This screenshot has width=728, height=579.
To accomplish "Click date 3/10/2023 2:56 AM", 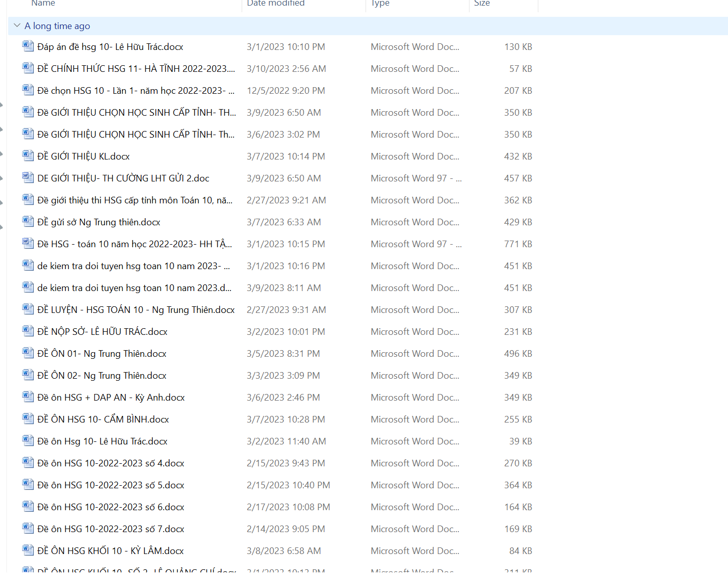I will 287,69.
